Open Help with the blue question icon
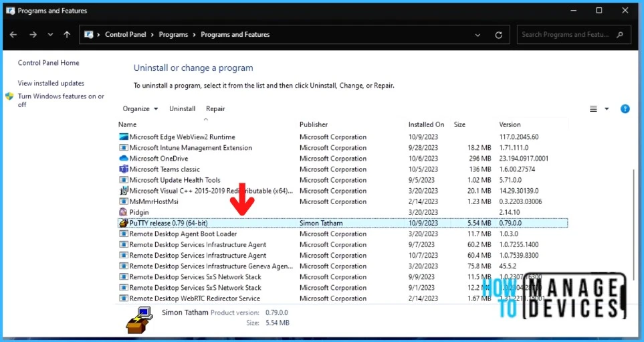The height and width of the screenshot is (342, 644). 625,109
